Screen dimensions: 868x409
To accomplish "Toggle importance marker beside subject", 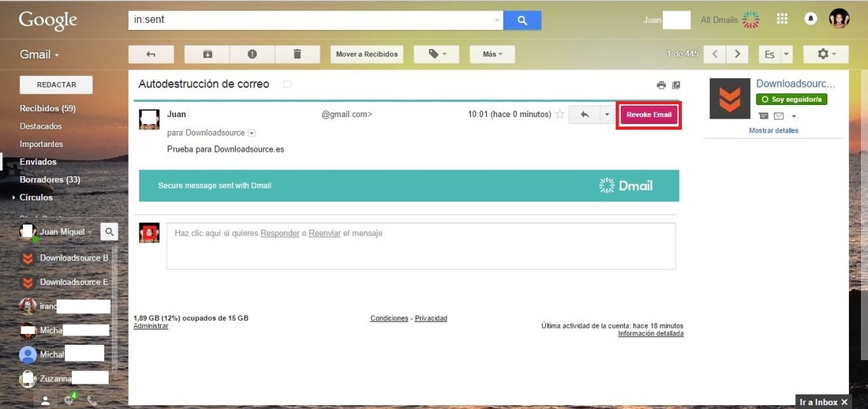I will [287, 84].
